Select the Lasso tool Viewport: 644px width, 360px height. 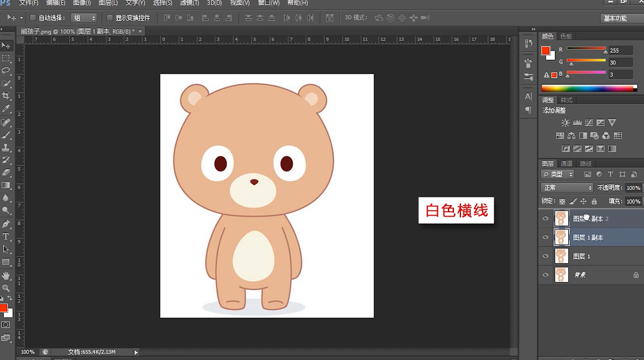pos(6,71)
